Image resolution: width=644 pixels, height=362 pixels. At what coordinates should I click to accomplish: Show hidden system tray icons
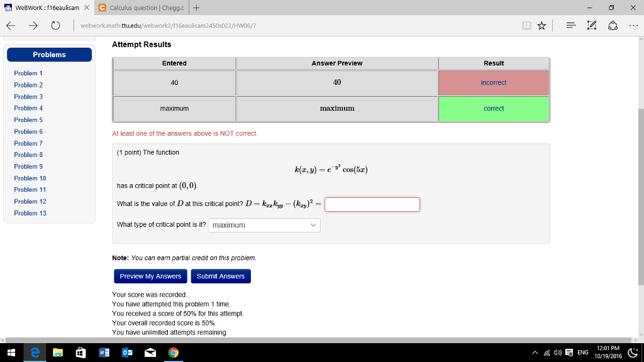point(535,353)
